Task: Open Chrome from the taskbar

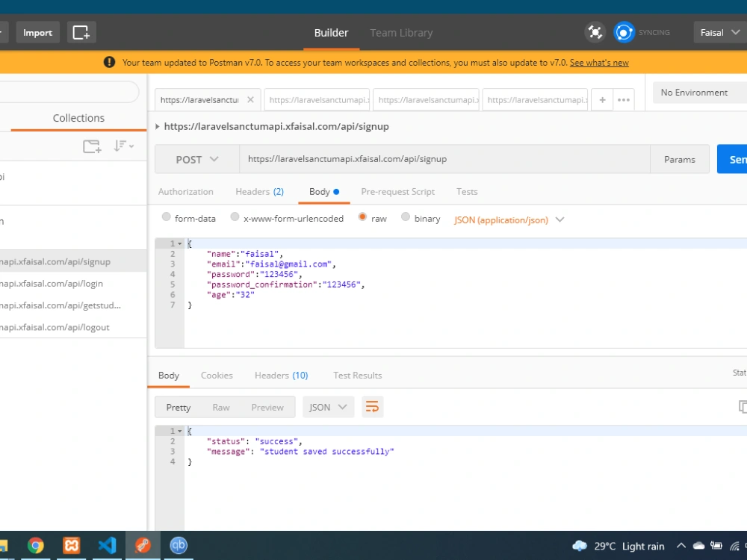Action: pyautogui.click(x=36, y=545)
